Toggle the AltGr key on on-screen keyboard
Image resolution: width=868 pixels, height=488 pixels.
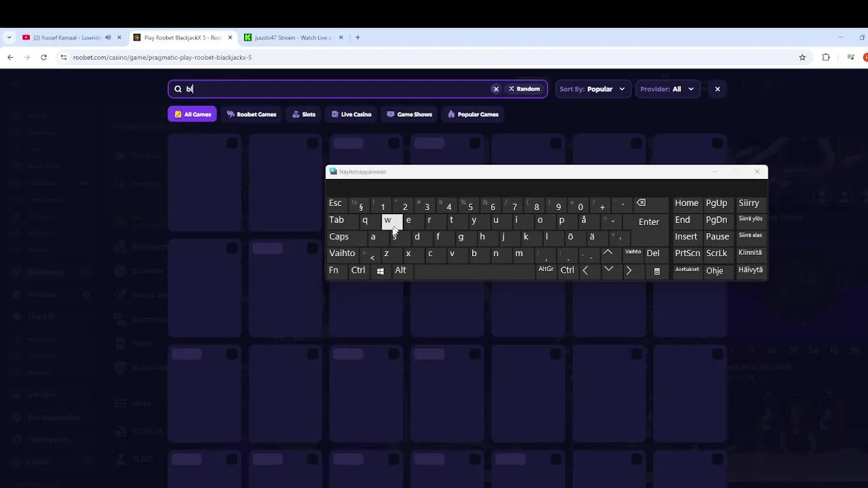click(x=546, y=270)
